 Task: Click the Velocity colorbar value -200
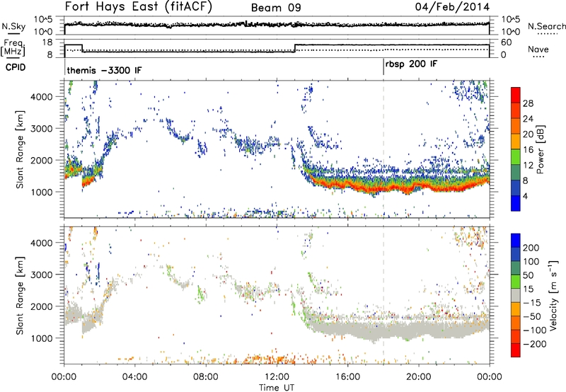[535, 344]
